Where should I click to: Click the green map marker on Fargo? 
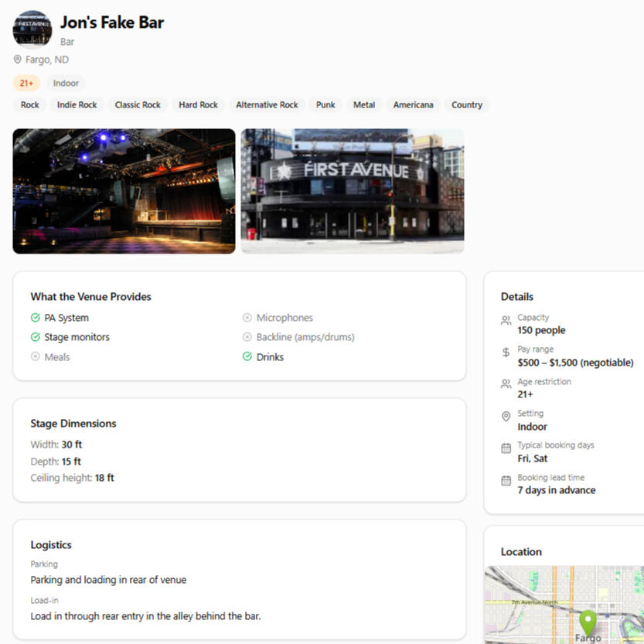588,622
